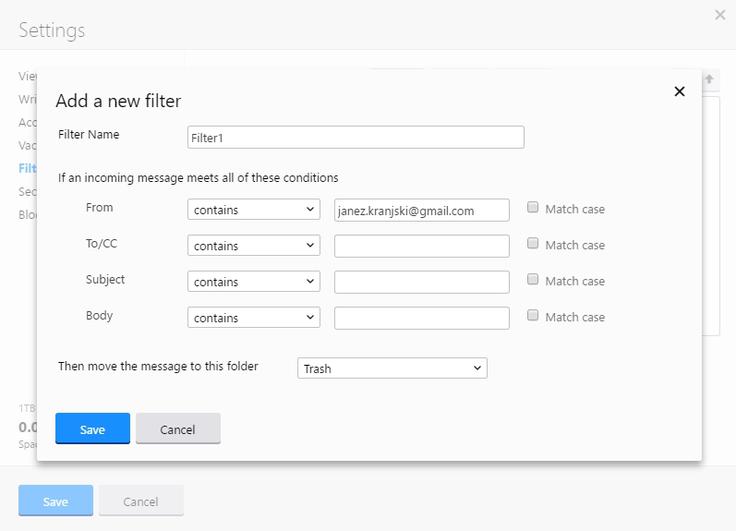Enable Match case for To/CC condition
This screenshot has width=736, height=531.
(x=532, y=243)
